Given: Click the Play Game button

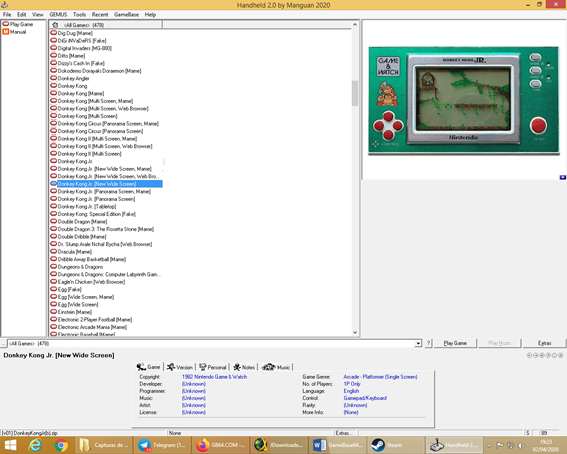Looking at the screenshot, I should (x=455, y=343).
